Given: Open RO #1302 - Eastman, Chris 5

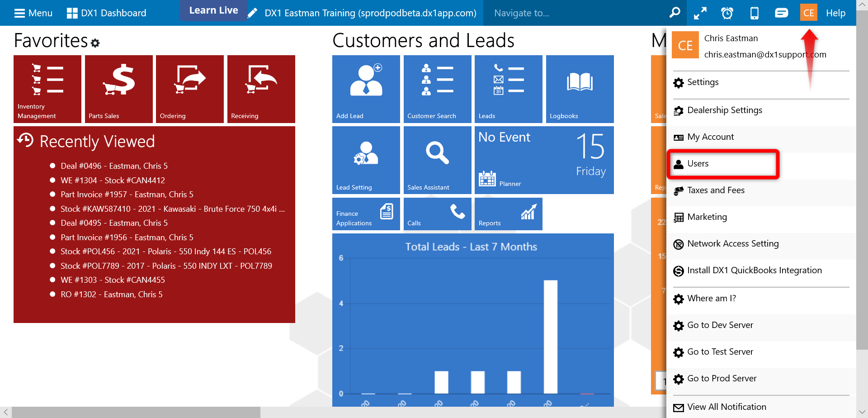Looking at the screenshot, I should [x=112, y=294].
